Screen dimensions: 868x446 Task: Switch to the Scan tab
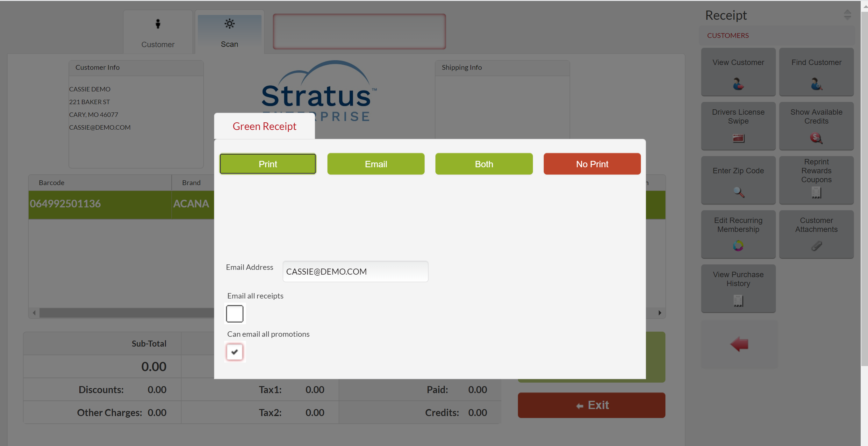point(229,32)
